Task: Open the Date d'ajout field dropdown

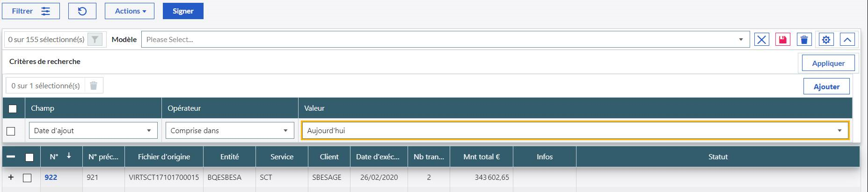Action: click(x=93, y=131)
